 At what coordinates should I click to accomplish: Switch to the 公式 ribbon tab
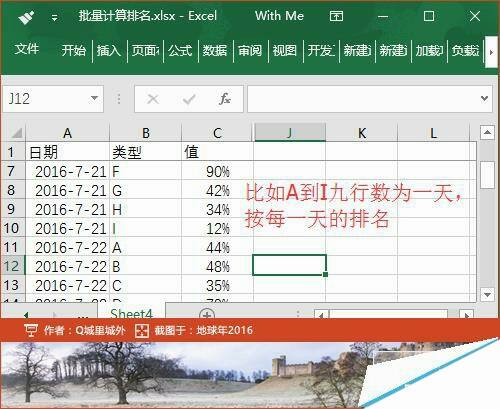180,51
